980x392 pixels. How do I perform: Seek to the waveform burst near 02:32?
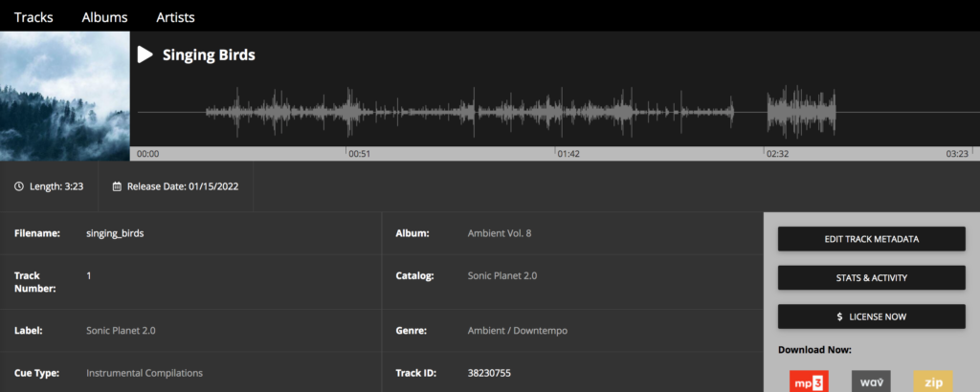pos(801,113)
